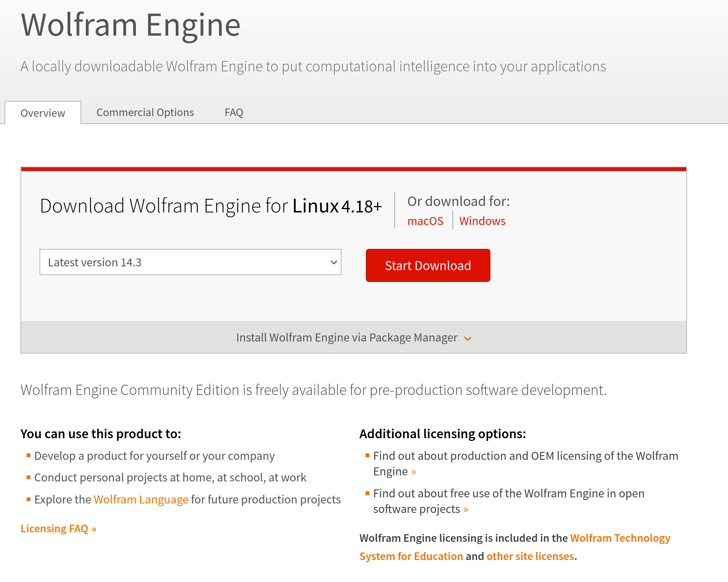The height and width of the screenshot is (582, 728).
Task: Open the Latest version 14.3 dropdown
Action: [x=191, y=262]
